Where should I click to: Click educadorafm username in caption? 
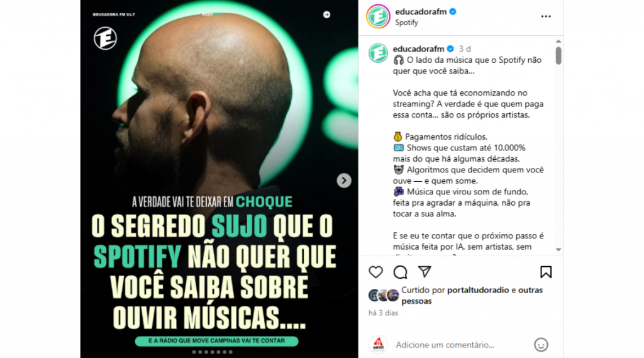(x=418, y=48)
